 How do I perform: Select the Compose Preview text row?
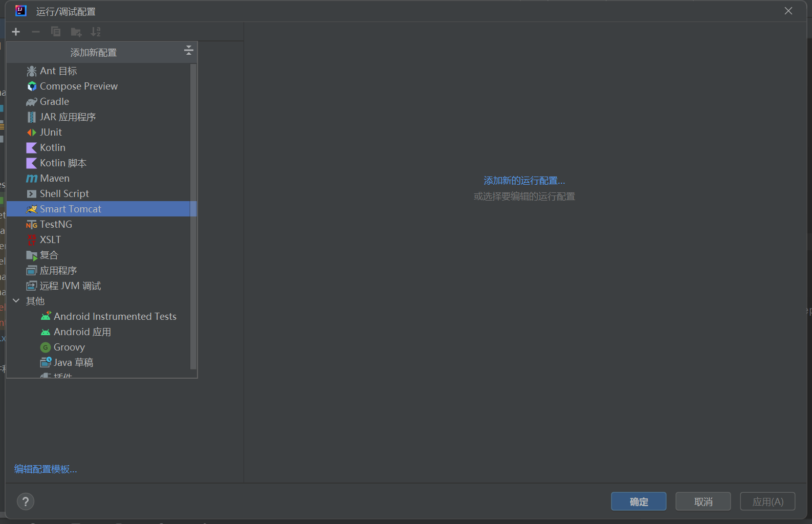click(79, 86)
